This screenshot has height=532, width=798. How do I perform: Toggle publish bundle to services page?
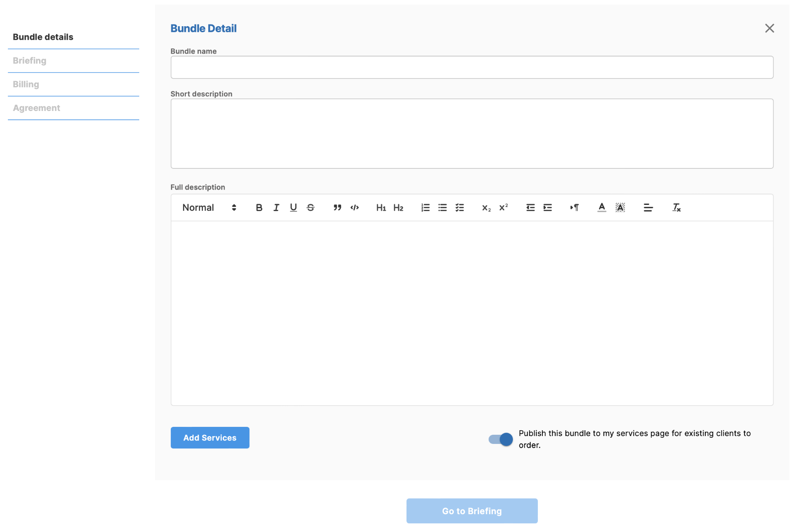click(x=500, y=439)
